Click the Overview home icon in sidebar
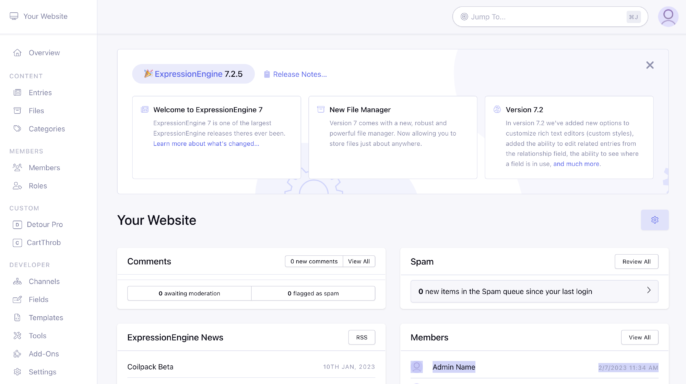The height and width of the screenshot is (384, 686). (x=17, y=52)
